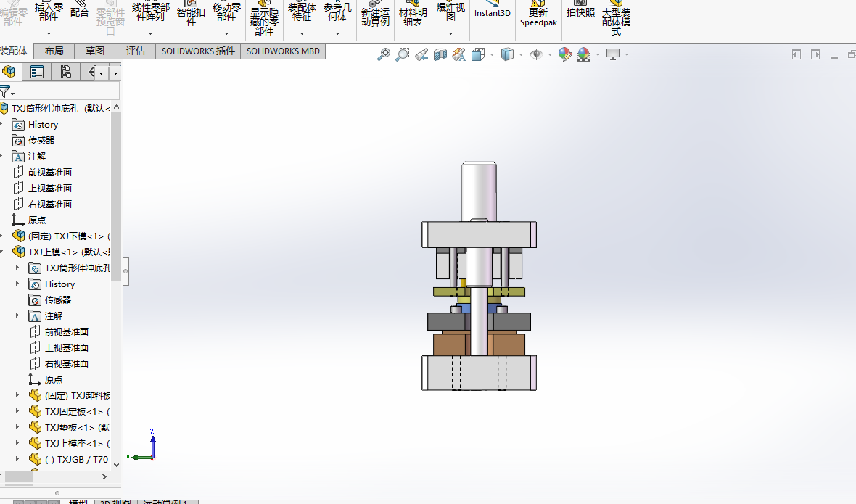This screenshot has width=856, height=504.
Task: Expand the TXJ固定板<1> component
Action: pyautogui.click(x=17, y=411)
